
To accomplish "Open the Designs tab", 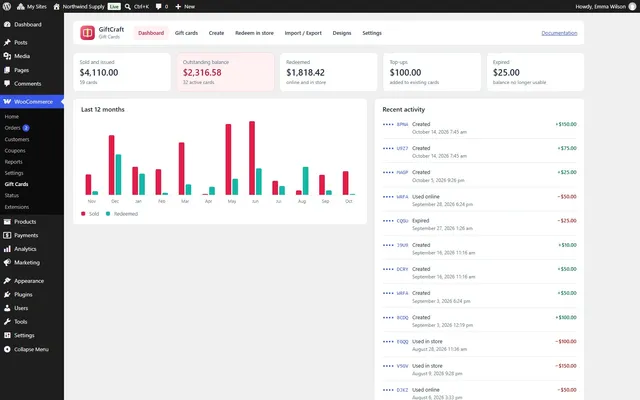I will click(x=342, y=33).
